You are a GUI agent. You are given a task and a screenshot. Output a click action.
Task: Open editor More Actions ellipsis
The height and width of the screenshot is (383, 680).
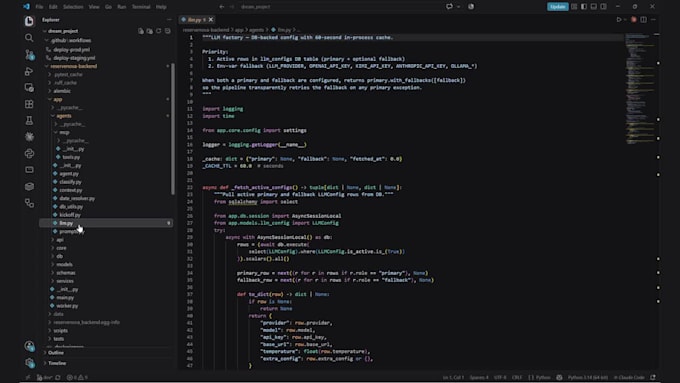point(653,20)
